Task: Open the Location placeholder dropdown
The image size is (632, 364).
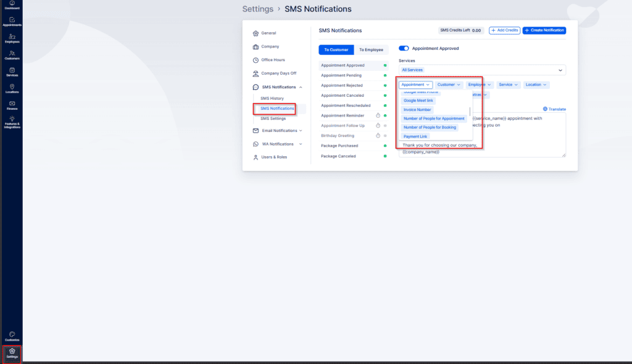Action: point(536,85)
